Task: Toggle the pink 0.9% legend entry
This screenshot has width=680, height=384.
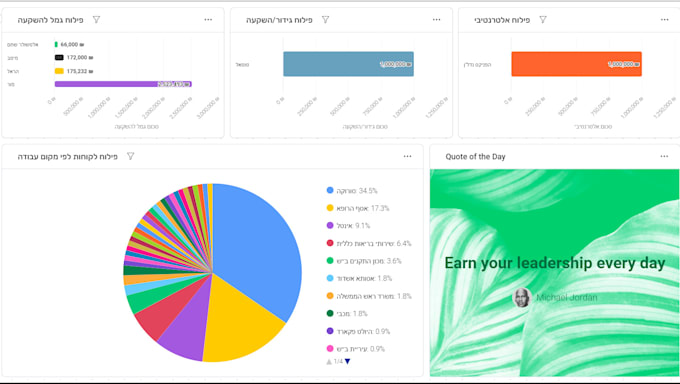Action: click(x=356, y=348)
